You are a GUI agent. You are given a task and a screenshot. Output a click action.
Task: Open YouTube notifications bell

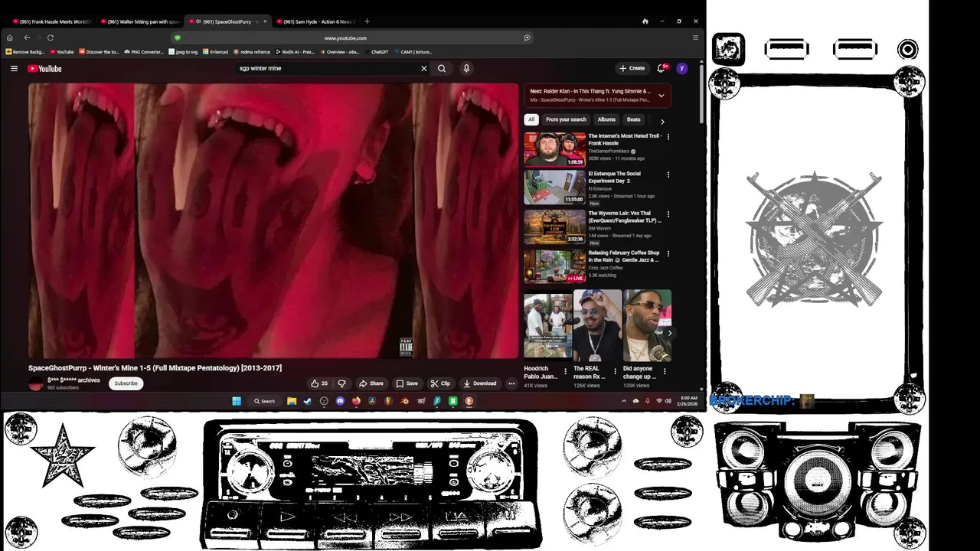(661, 68)
